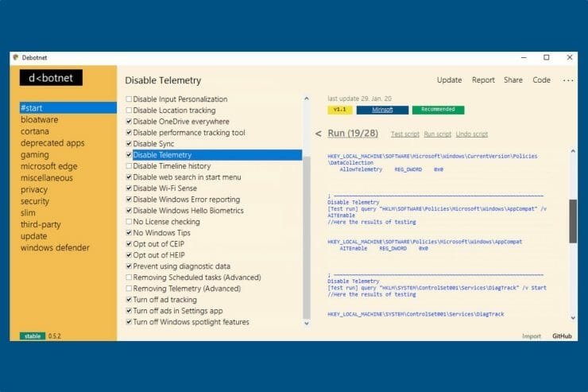Click the Debotnet title bar app icon
Viewport: 588px width, 392px height.
coord(15,57)
